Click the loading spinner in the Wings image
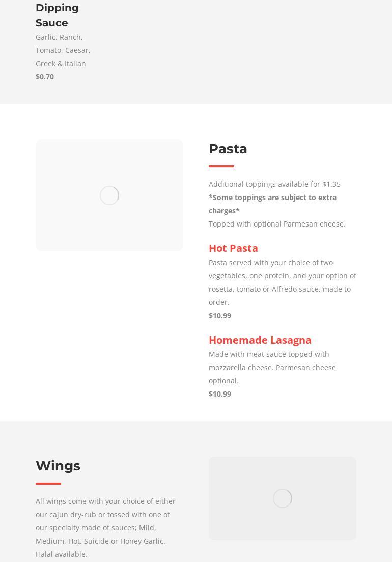The width and height of the screenshot is (392, 562). click(x=283, y=498)
